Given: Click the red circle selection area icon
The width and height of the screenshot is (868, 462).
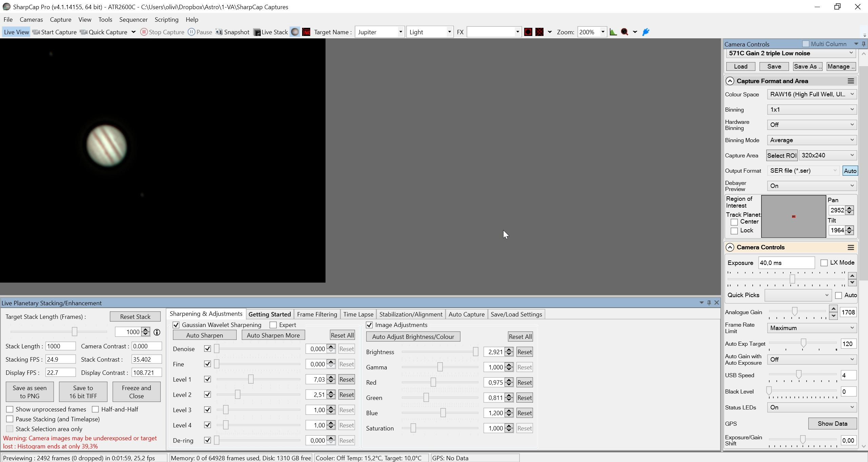Looking at the screenshot, I should 528,32.
